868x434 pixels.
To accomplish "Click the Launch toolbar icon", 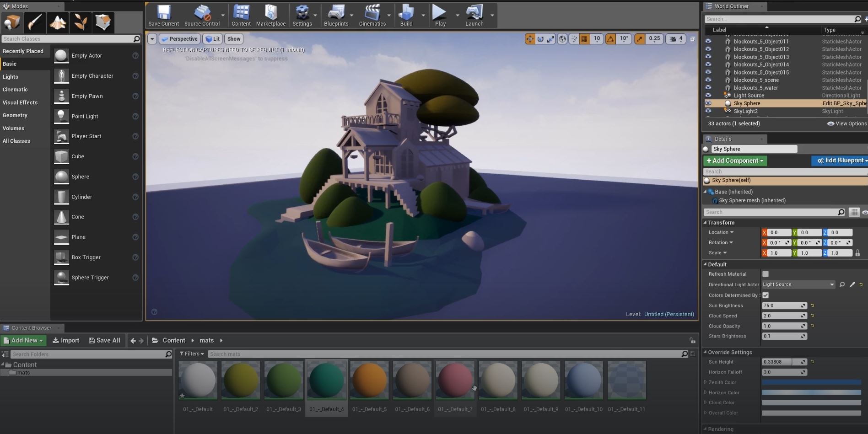I will click(x=474, y=16).
